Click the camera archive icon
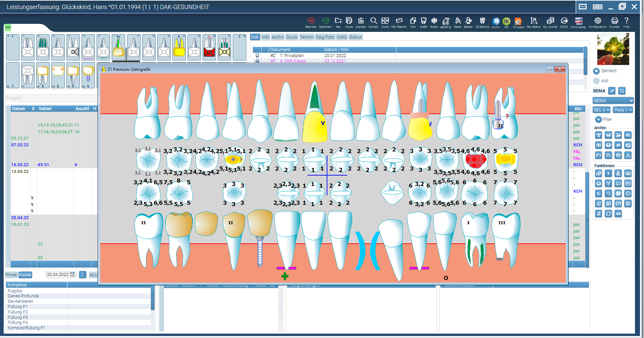The height and width of the screenshot is (338, 644). pos(628,135)
